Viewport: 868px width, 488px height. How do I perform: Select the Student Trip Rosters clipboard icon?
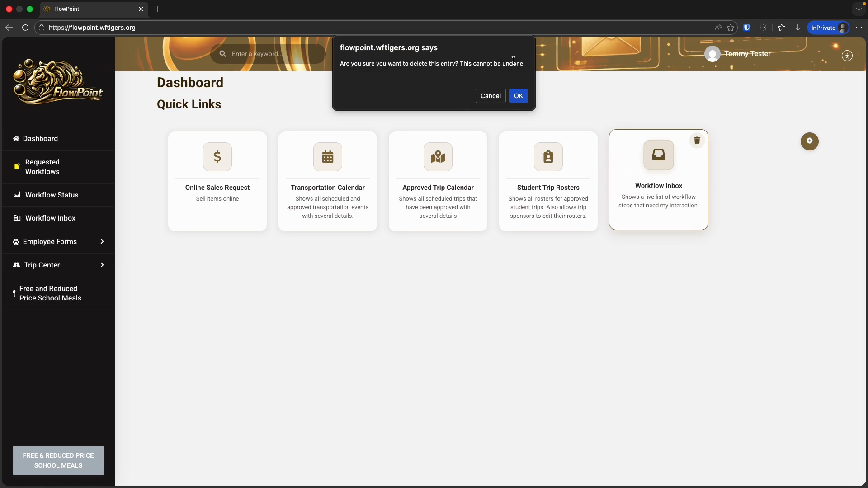point(548,157)
